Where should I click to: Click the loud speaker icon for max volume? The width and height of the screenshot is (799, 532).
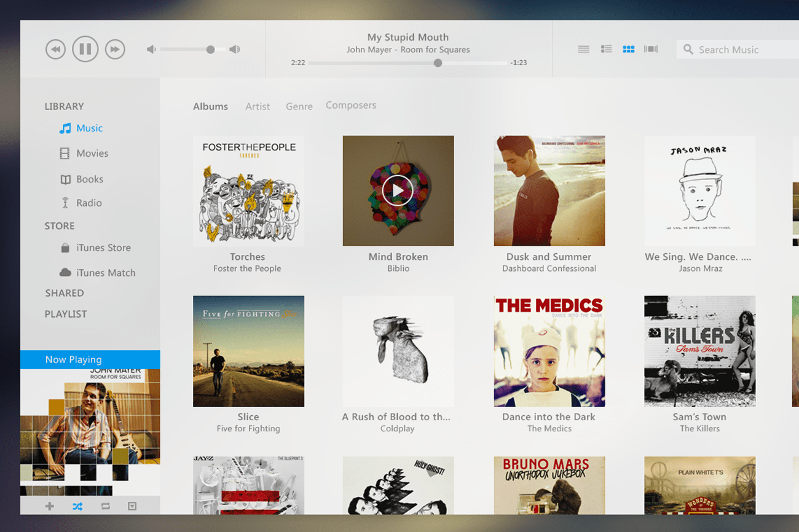[x=235, y=49]
